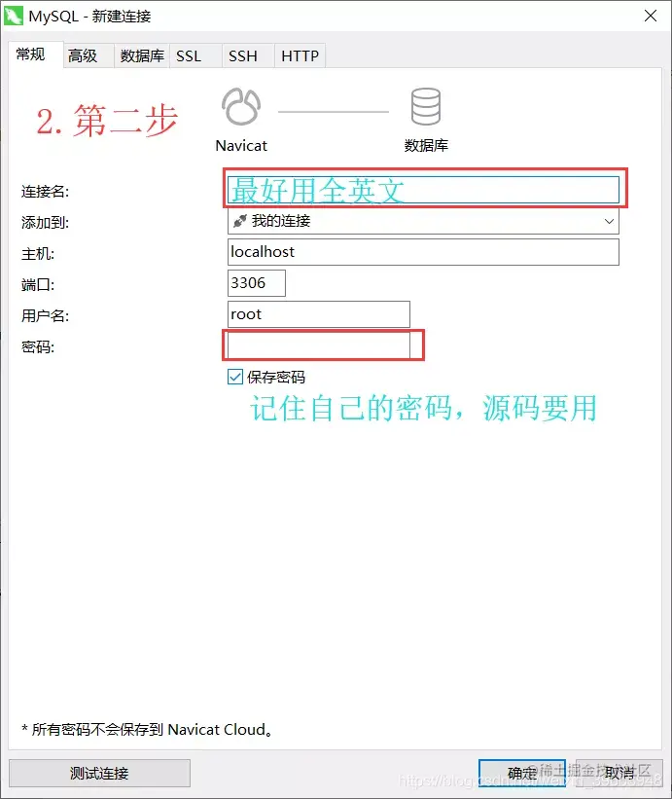Click the MySQL icon in the title bar
672x799 pixels.
(x=14, y=16)
